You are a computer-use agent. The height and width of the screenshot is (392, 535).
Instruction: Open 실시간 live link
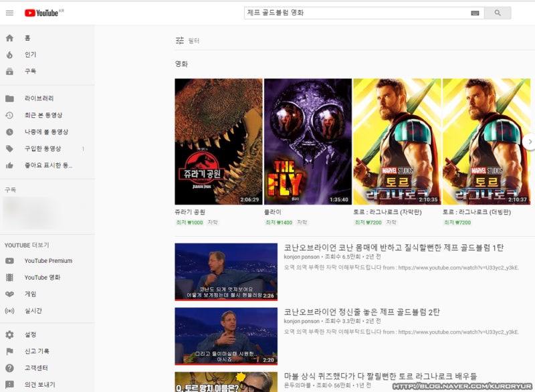click(33, 311)
